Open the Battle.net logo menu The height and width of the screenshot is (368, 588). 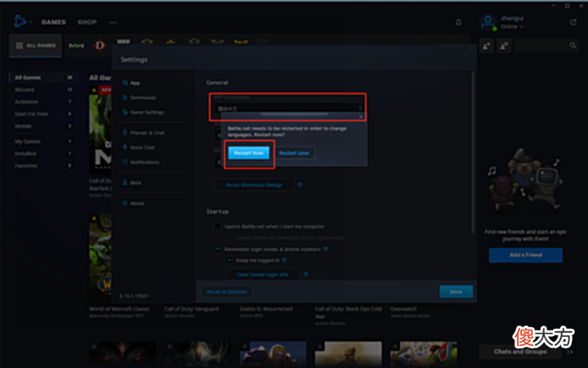(20, 21)
